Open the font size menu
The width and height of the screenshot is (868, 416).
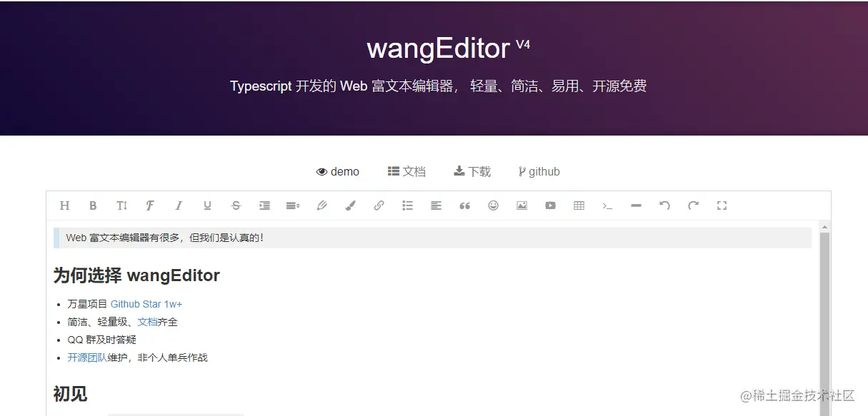[x=121, y=206]
